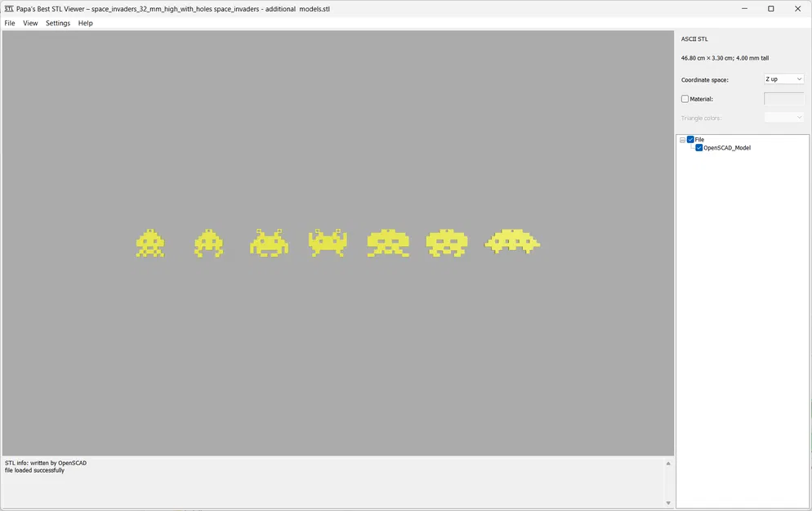Maximize the STL Viewer window
The image size is (812, 511).
click(x=771, y=8)
